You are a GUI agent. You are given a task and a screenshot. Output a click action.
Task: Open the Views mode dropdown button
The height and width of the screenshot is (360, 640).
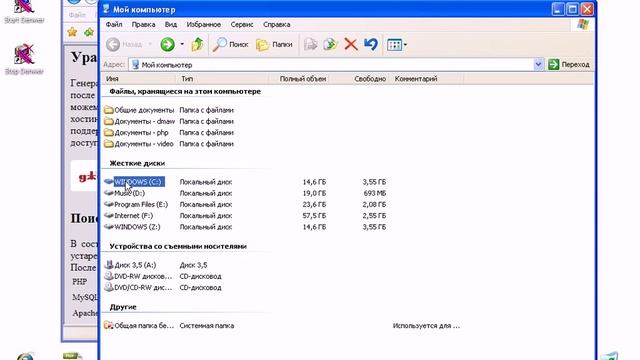tap(396, 44)
